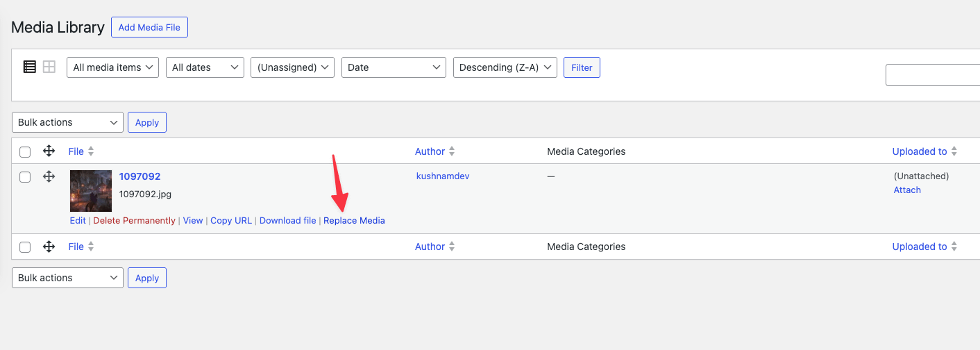
Task: Open the Descending (Z-A) order dropdown
Action: pyautogui.click(x=505, y=67)
